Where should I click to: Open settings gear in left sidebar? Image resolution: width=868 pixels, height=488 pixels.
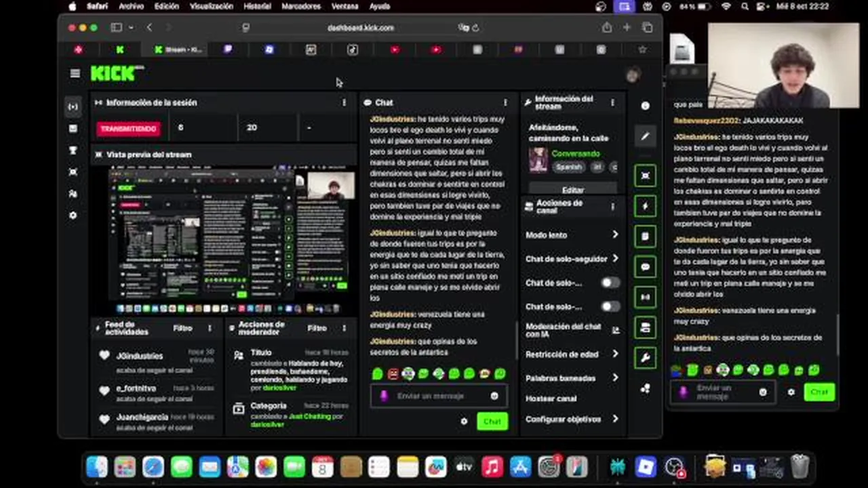(x=73, y=216)
